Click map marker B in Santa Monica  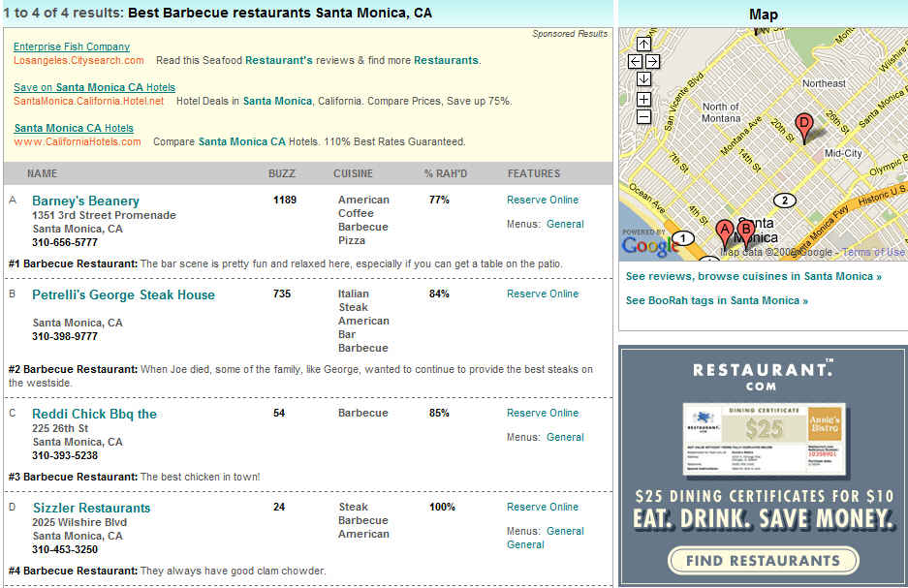[x=746, y=232]
